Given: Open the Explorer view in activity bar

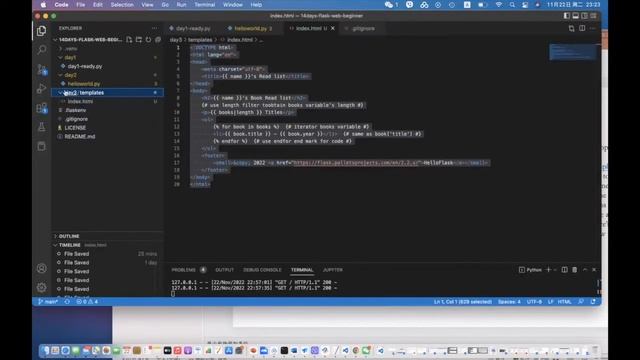Looking at the screenshot, I should (41, 31).
